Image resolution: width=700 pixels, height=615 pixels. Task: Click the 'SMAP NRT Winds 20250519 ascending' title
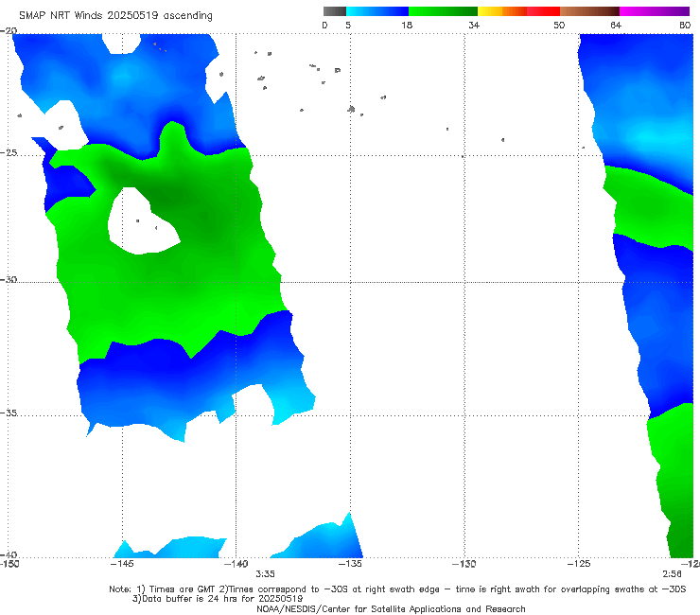click(x=115, y=16)
